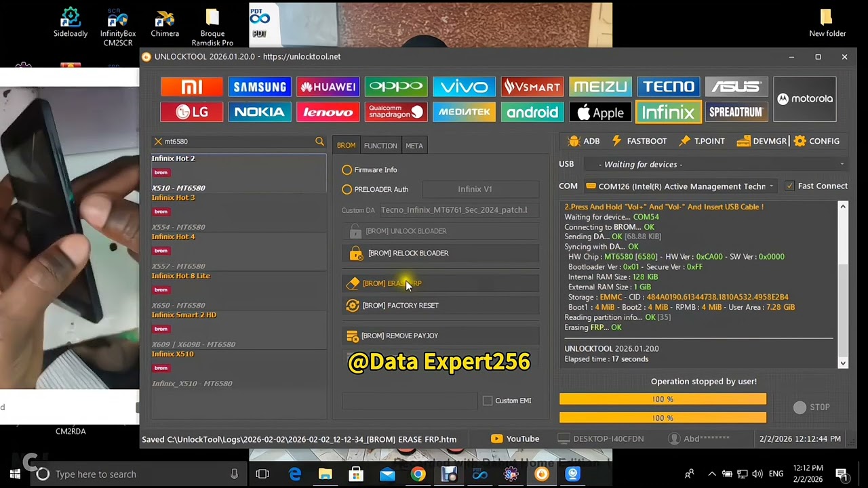Open the ASUS brand tile

coord(736,87)
